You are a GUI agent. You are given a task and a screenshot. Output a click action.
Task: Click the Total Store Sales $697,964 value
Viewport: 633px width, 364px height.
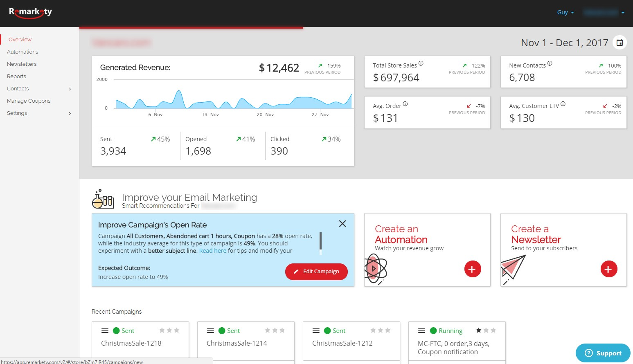click(396, 78)
